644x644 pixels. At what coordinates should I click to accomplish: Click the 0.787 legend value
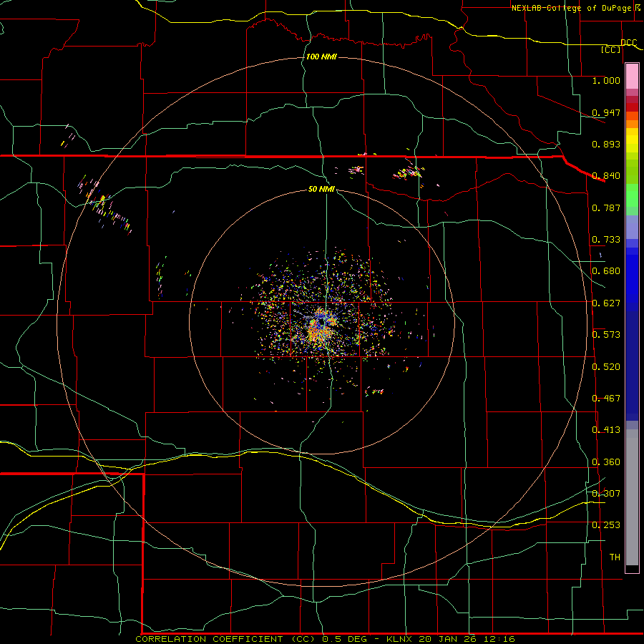pos(606,208)
